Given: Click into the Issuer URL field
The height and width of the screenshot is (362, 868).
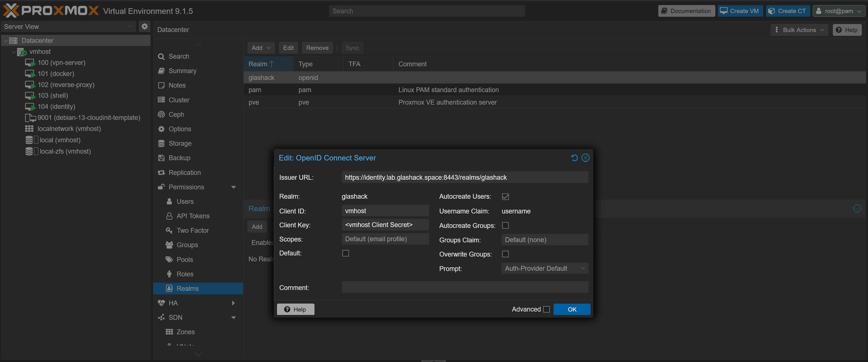Looking at the screenshot, I should coord(465,177).
